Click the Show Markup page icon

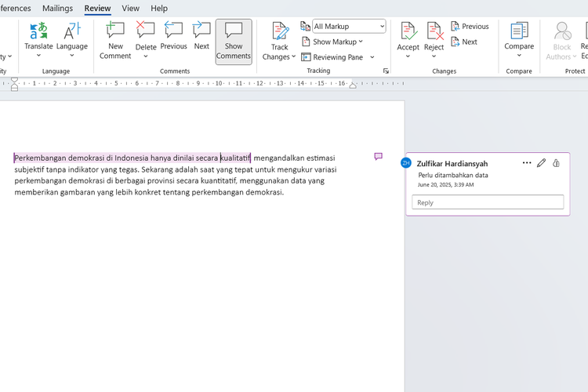point(306,42)
